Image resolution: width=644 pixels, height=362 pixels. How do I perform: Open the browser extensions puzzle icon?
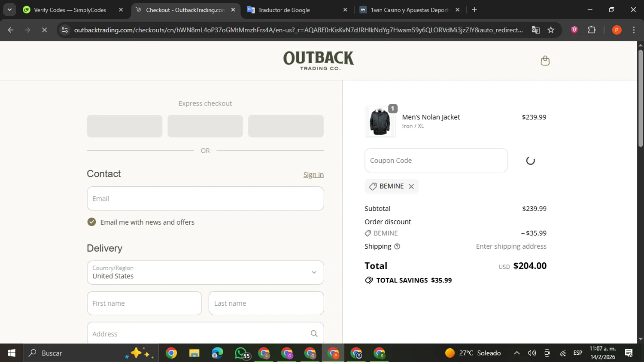click(592, 30)
